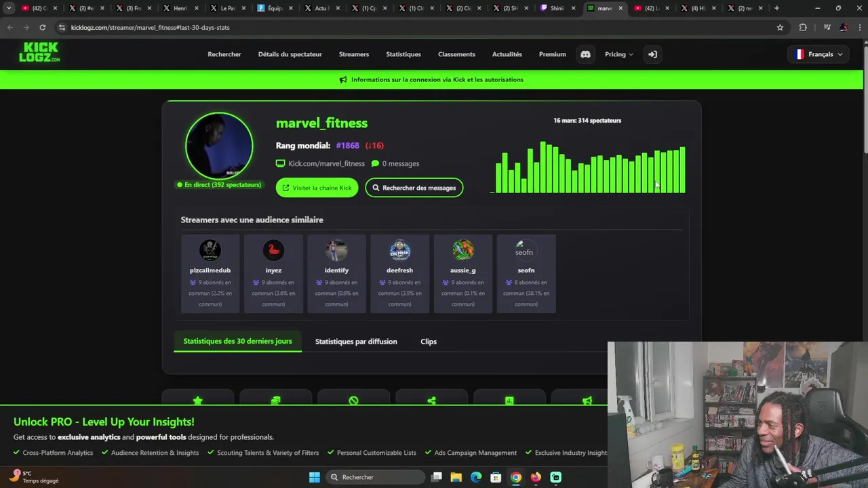Screen dimensions: 868x488
Task: Bookmark page with the star icon
Action: pos(780,27)
